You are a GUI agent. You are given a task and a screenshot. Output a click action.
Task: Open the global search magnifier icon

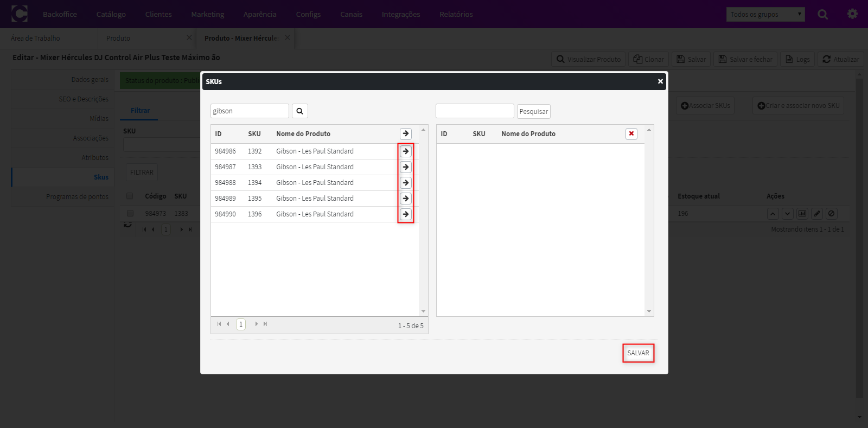click(x=823, y=14)
